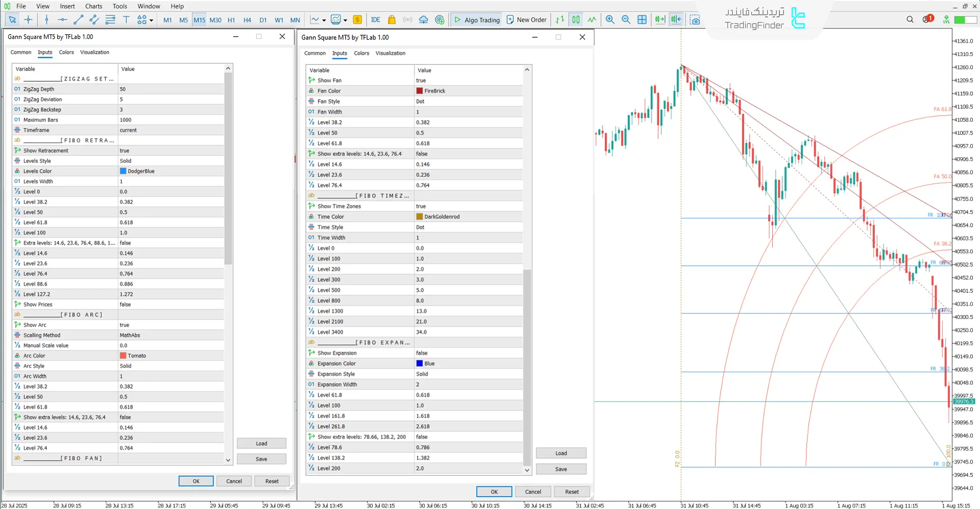Open the MetaEditor IDE

click(x=376, y=19)
